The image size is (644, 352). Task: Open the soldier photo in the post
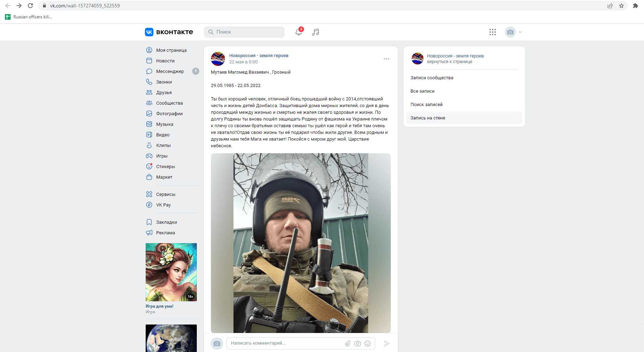point(301,243)
